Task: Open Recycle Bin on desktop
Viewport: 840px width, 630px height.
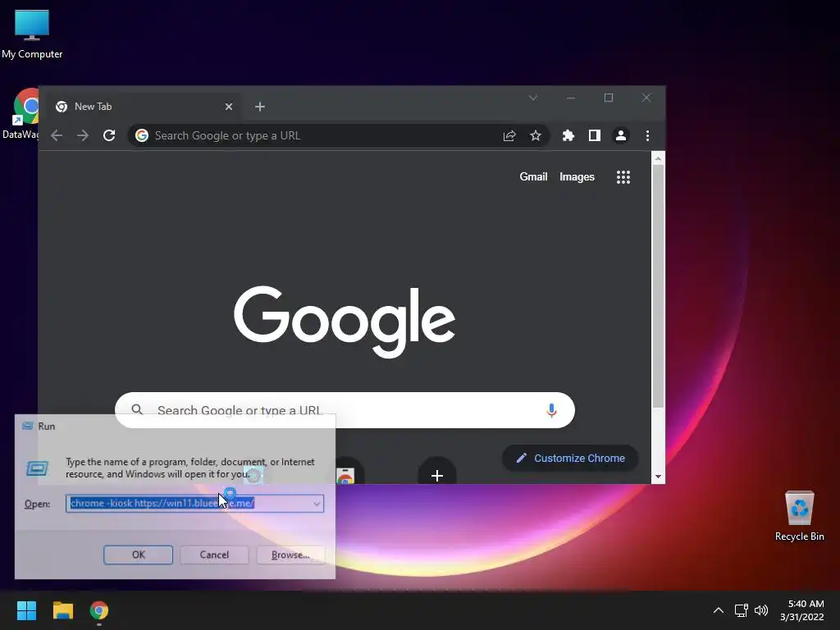Action: click(799, 516)
